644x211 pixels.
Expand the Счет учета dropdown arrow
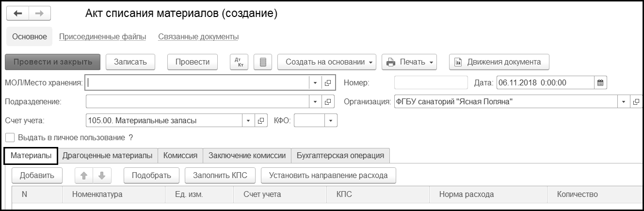[248, 120]
